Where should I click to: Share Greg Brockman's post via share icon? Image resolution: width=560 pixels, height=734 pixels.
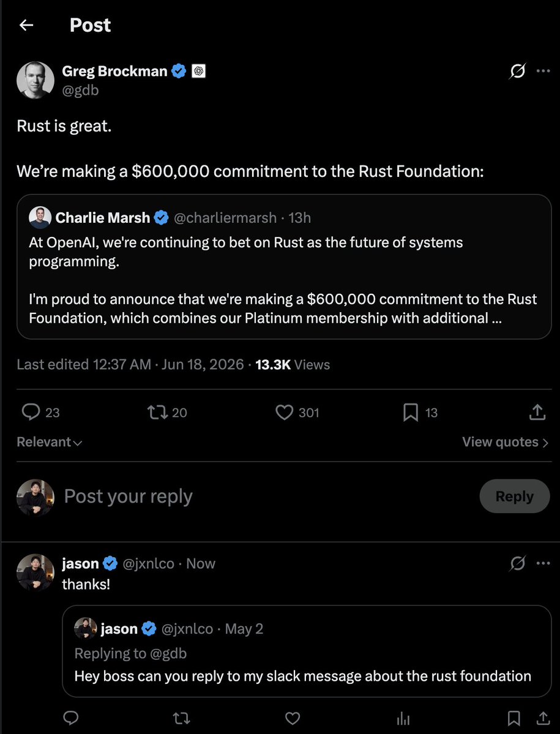pyautogui.click(x=537, y=412)
